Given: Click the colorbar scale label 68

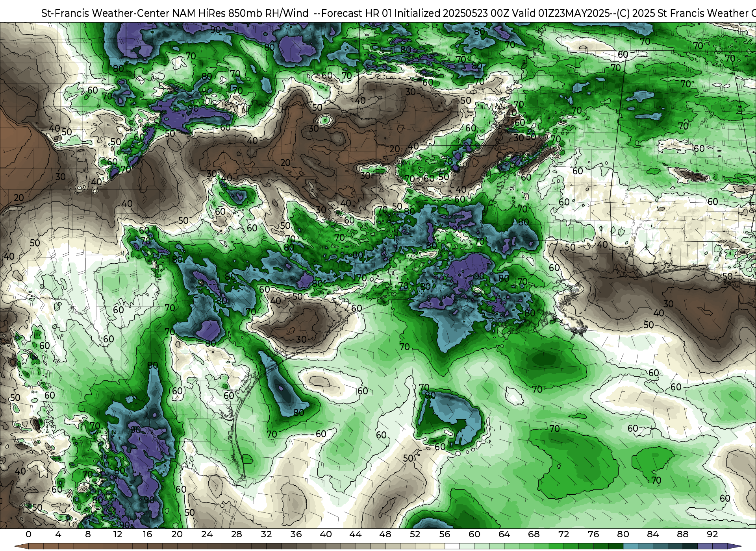Looking at the screenshot, I should point(534,534).
